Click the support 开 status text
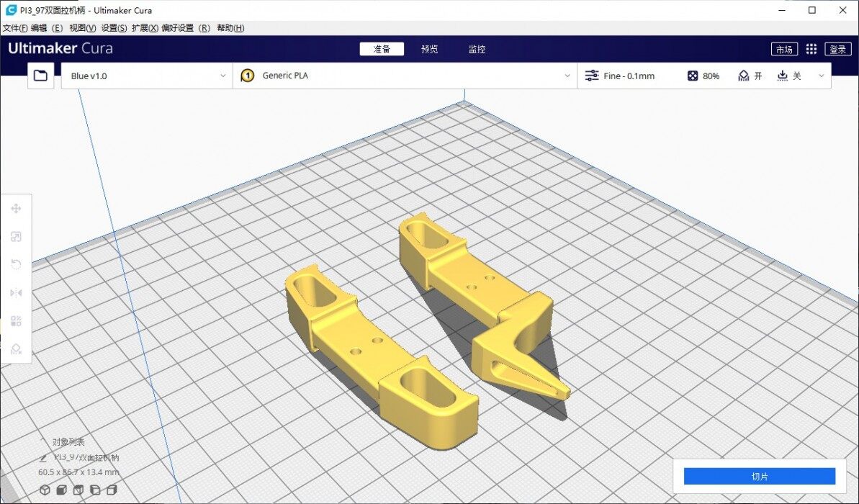859x504 pixels. click(758, 76)
